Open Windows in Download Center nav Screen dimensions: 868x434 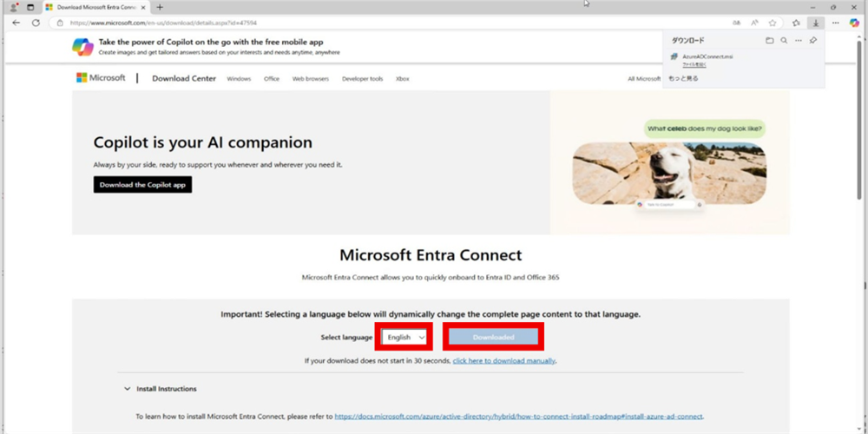tap(239, 79)
